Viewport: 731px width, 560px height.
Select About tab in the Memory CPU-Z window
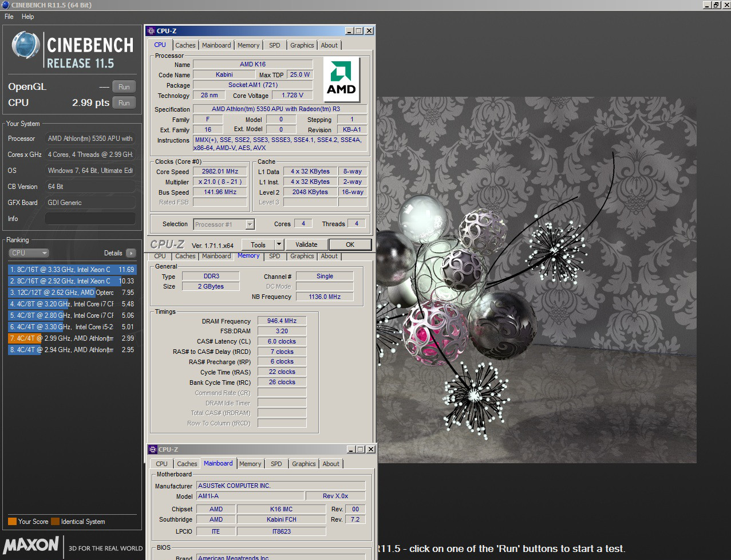pyautogui.click(x=329, y=256)
